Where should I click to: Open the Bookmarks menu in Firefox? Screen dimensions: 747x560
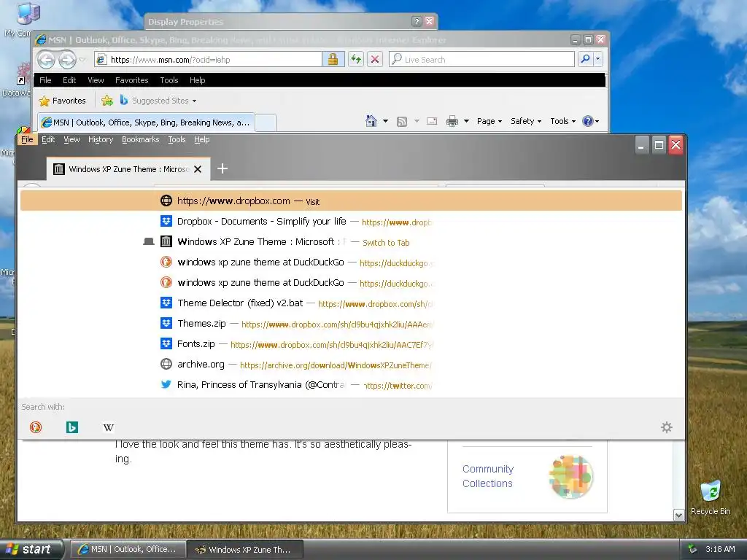(141, 139)
